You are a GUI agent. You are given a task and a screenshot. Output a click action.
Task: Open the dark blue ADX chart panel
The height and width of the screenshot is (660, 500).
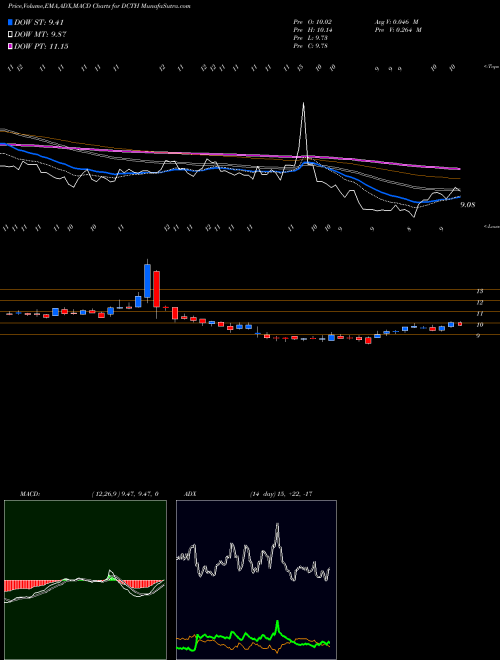point(256,580)
